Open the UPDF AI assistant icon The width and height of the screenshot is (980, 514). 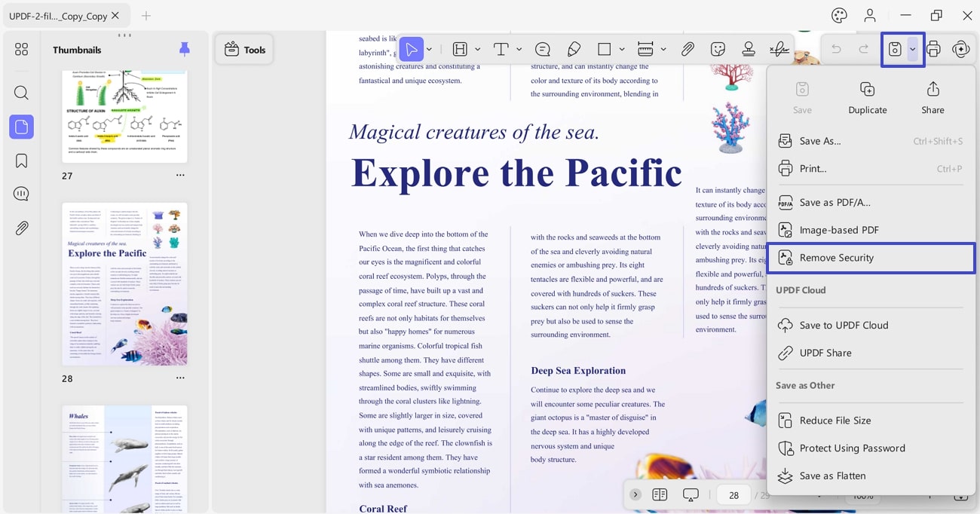[x=961, y=49]
